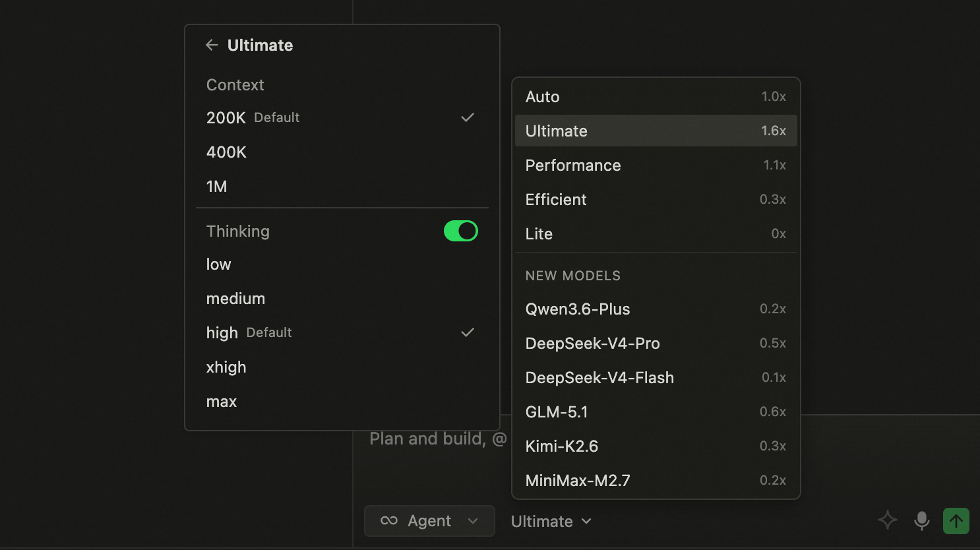The height and width of the screenshot is (550, 980).
Task: Select Qwen3.6-Plus from new models
Action: click(x=656, y=309)
